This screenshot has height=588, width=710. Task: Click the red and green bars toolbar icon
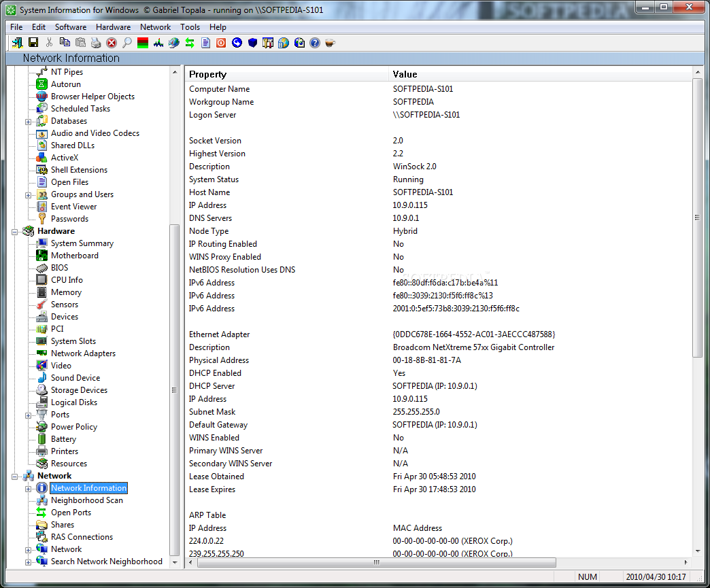tap(143, 43)
